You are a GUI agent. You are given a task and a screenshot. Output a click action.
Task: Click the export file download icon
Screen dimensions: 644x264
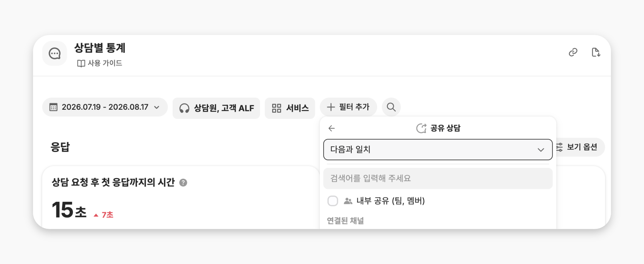point(596,52)
